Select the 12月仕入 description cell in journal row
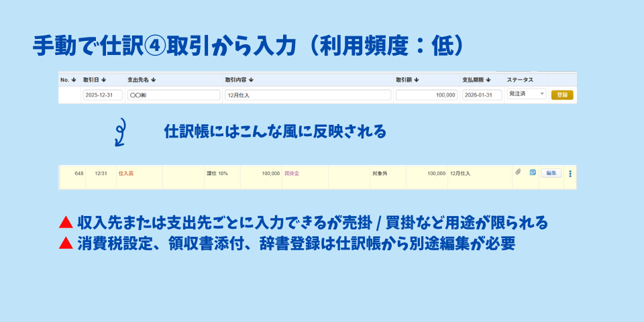Screen dimensions: 644x322 coord(480,177)
